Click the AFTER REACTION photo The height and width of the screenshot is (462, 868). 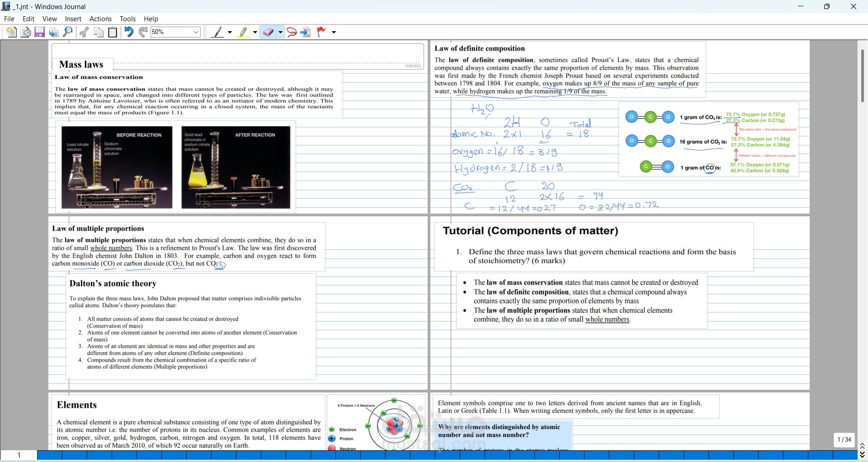(236, 167)
